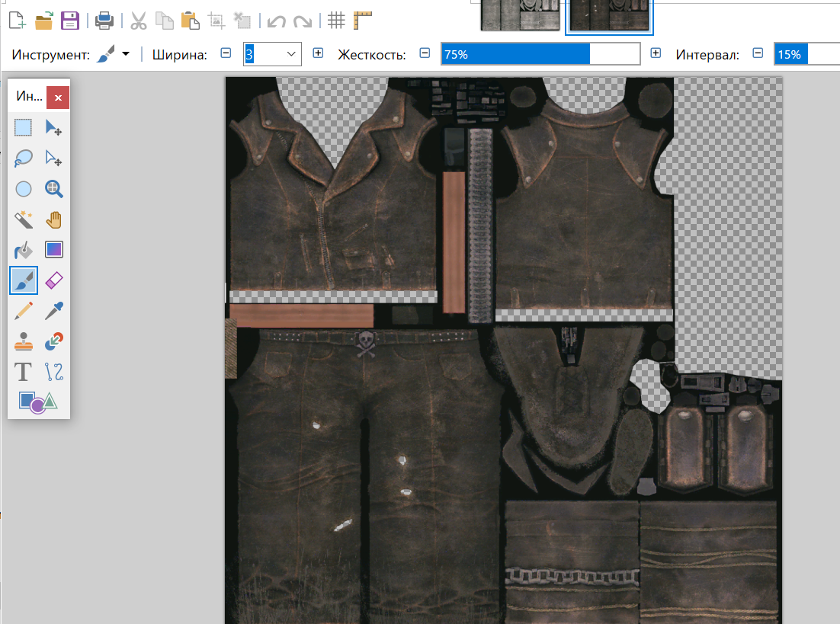Select the Lasso Select tool
The image size is (840, 624).
point(24,158)
